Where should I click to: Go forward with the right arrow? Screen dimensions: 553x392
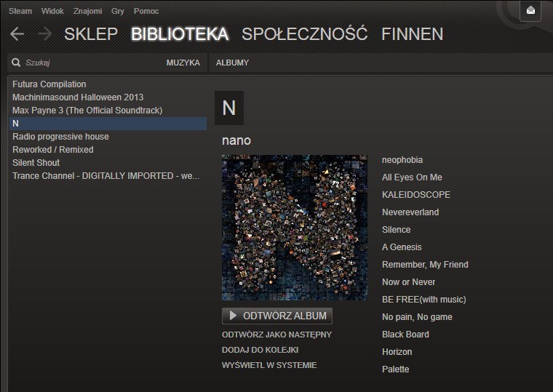click(44, 34)
